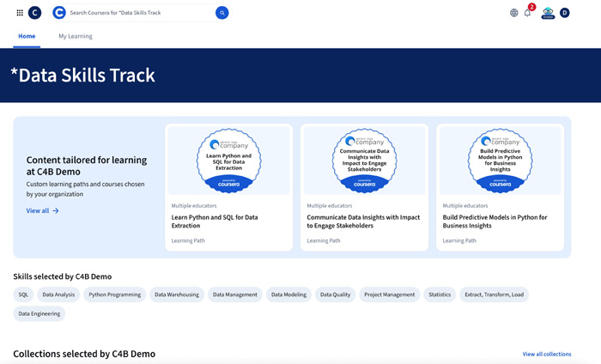Viewport: 601px width, 364px height.
Task: Open Learn Python and SQL badge thumbnail
Action: pyautogui.click(x=228, y=161)
